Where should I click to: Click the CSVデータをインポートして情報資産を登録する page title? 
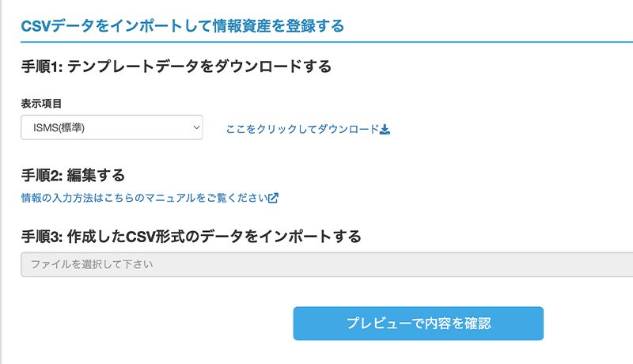coord(183,26)
